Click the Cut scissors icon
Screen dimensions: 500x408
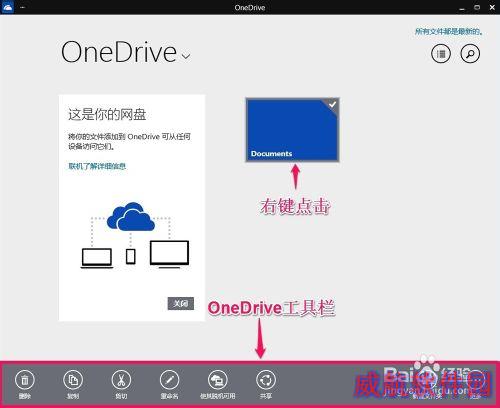pyautogui.click(x=121, y=380)
